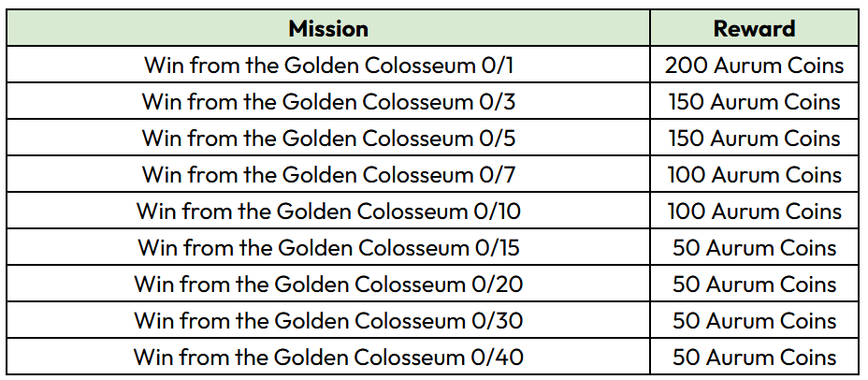The width and height of the screenshot is (868, 380).
Task: Select the Golden Colosseum 0/3 mission cell
Action: (x=328, y=102)
